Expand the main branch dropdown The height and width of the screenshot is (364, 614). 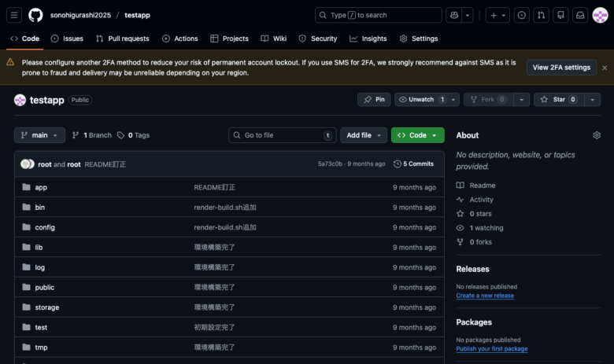39,135
